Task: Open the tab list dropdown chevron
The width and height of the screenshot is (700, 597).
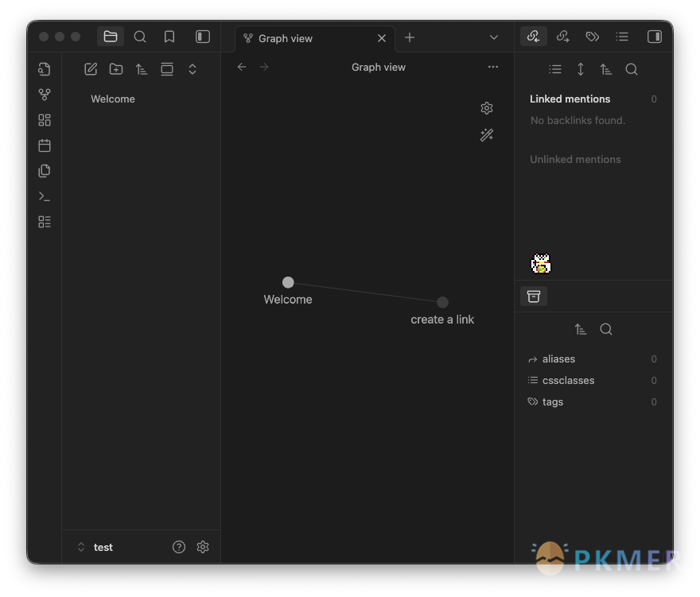Action: 494,37
